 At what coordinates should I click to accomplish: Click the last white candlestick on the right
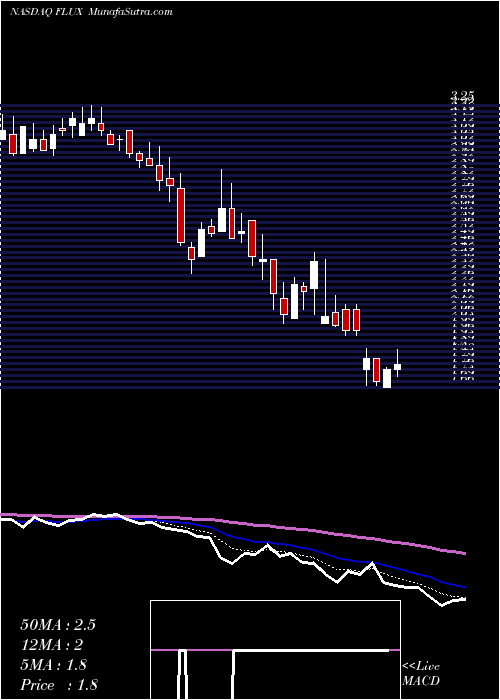tap(397, 367)
